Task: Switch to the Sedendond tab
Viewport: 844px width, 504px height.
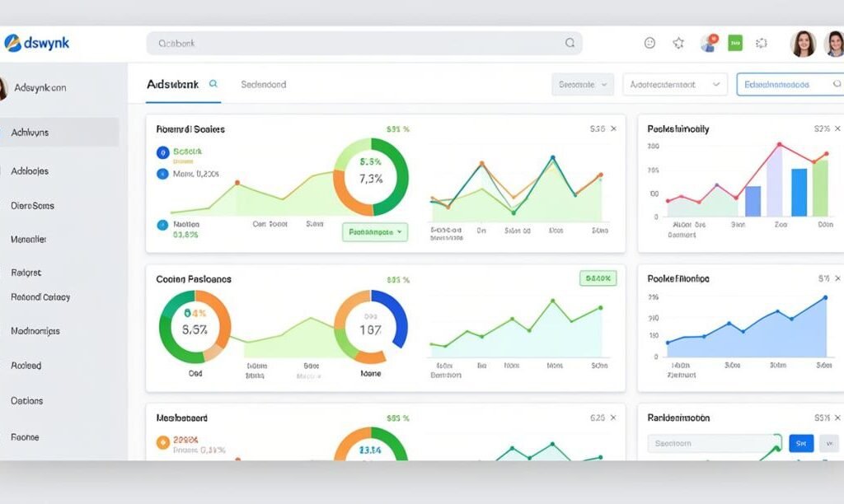Action: click(264, 84)
